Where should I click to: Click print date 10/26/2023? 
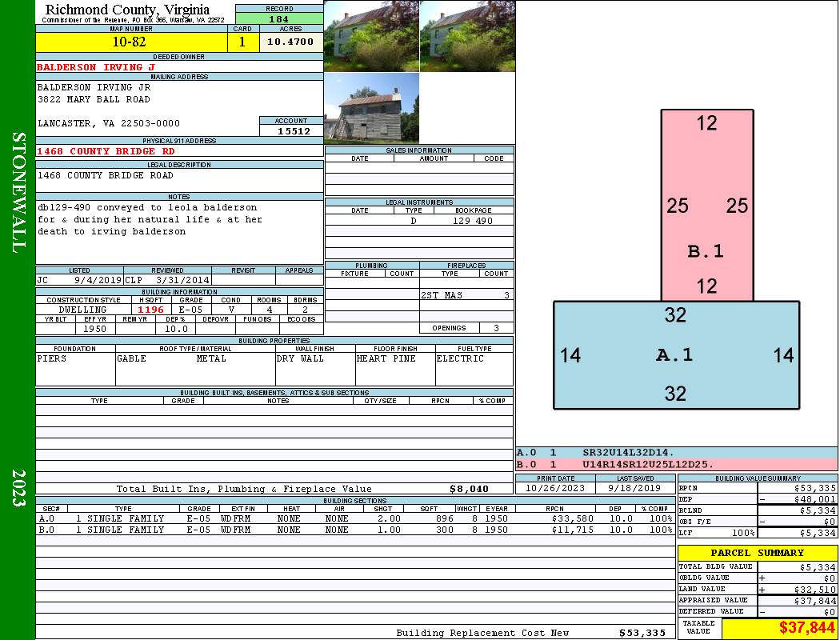tap(555, 488)
